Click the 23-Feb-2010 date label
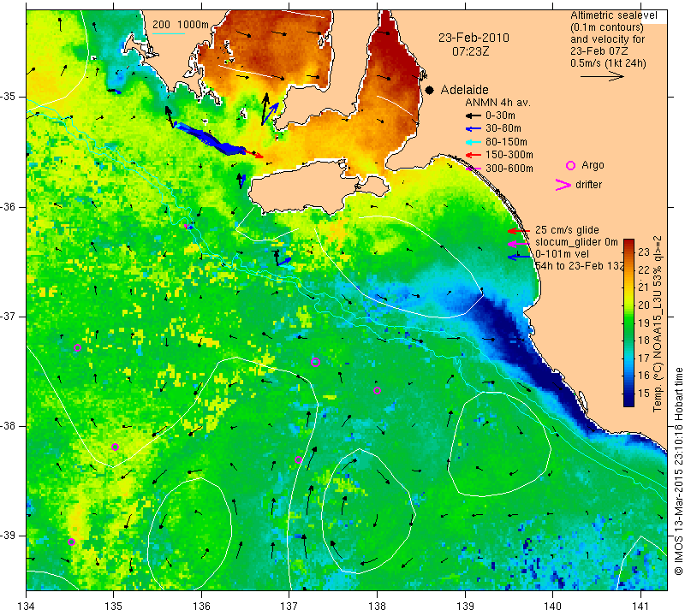 pyautogui.click(x=474, y=38)
